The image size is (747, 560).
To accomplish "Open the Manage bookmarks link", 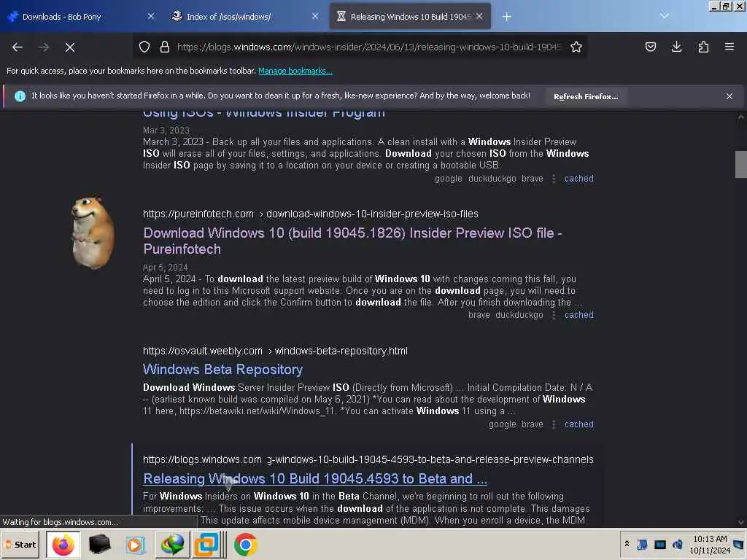I will tap(295, 71).
